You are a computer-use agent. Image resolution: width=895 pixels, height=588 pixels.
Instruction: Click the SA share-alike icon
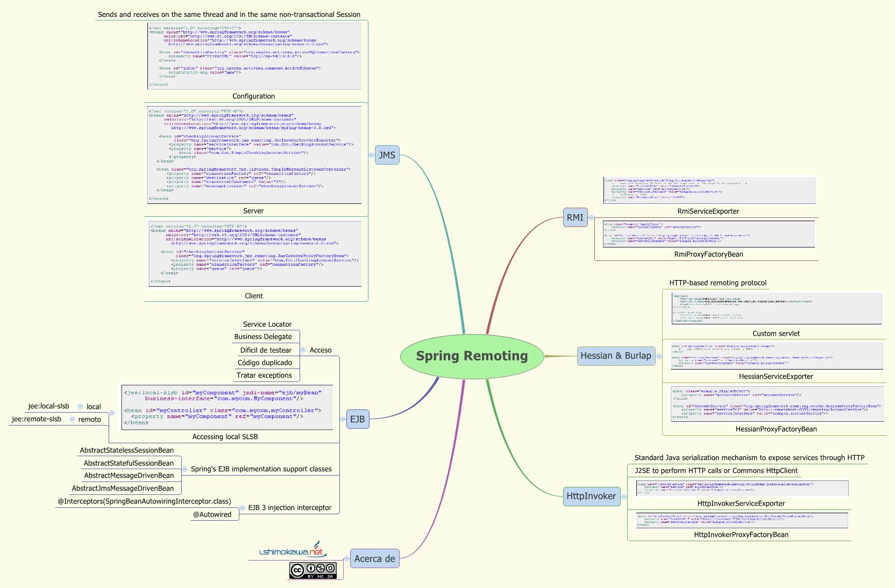pyautogui.click(x=330, y=568)
